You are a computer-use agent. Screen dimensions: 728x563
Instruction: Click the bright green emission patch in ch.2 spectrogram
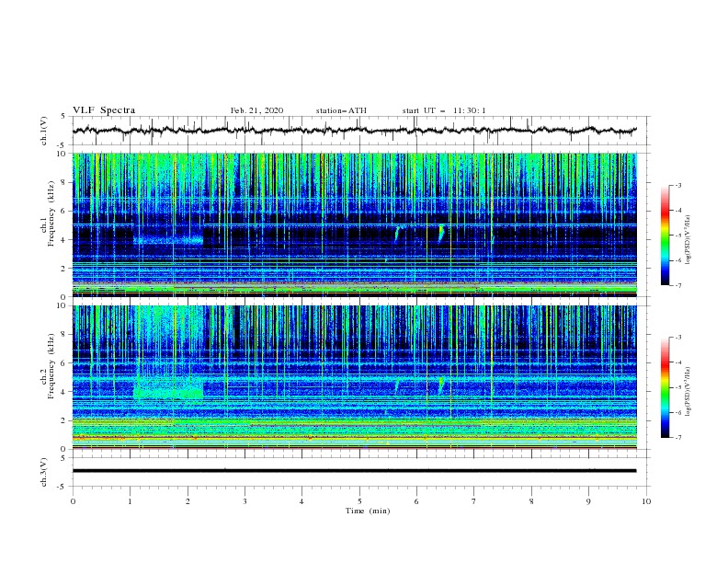coord(168,389)
